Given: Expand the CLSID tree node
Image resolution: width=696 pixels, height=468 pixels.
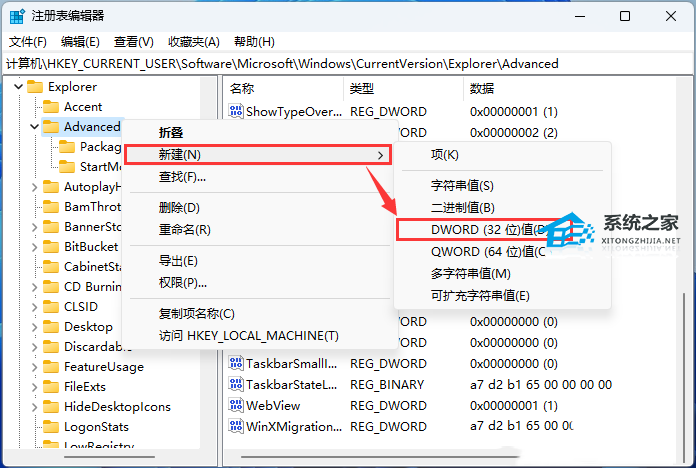Looking at the screenshot, I should 34,307.
